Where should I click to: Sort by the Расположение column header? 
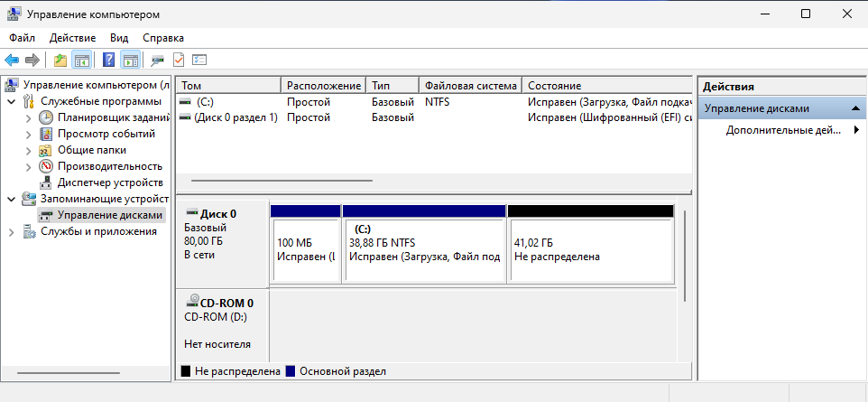324,86
